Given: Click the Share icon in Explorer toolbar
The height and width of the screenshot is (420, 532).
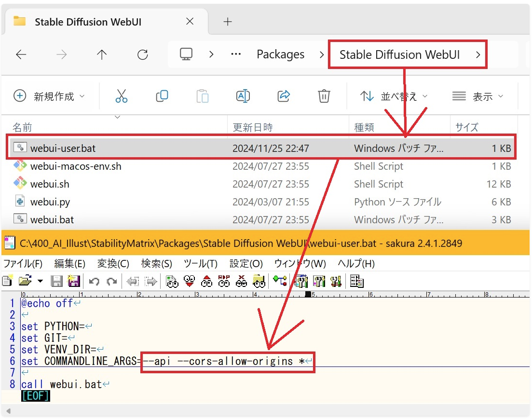Looking at the screenshot, I should [284, 96].
